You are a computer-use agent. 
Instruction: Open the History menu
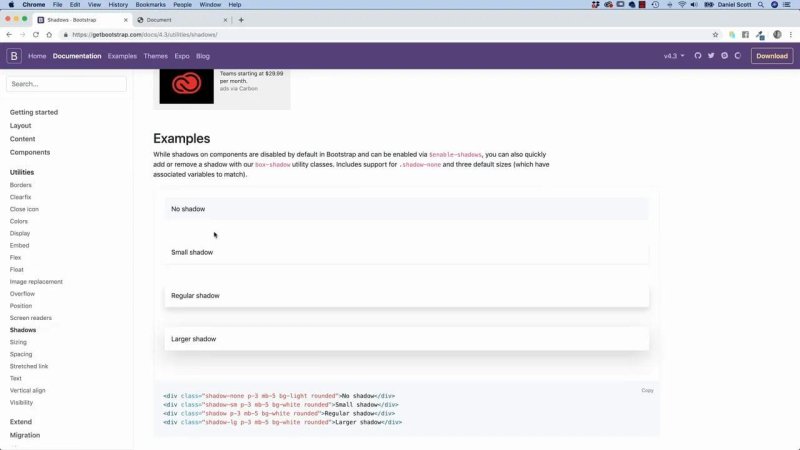tap(118, 5)
